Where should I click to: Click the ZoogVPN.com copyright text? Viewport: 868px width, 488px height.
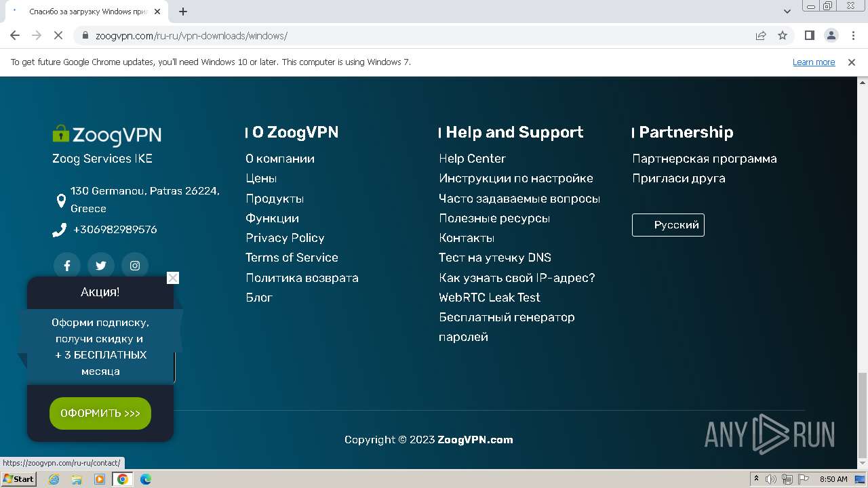[x=475, y=440]
